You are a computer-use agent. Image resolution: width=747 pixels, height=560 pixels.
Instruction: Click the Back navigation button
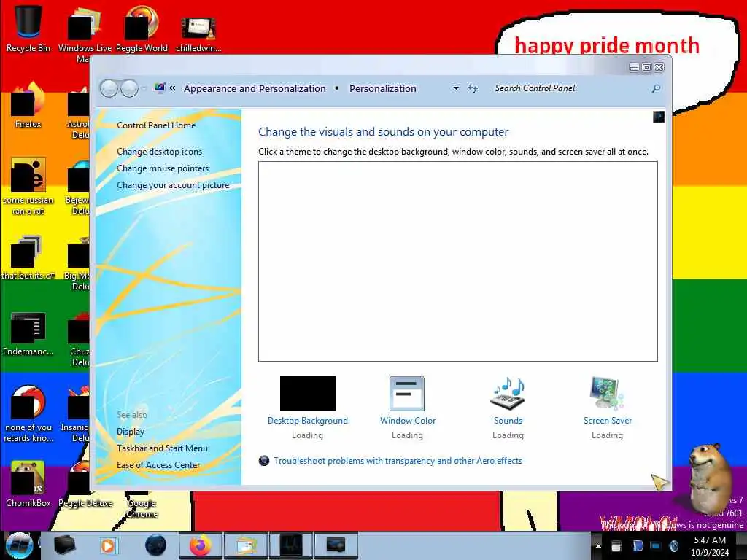click(x=109, y=88)
